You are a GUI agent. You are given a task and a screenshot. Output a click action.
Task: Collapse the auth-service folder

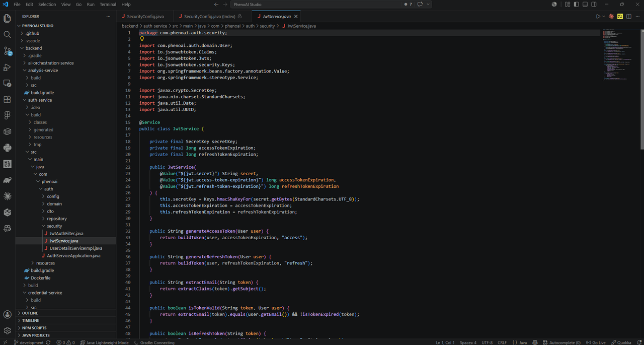[66, 100]
